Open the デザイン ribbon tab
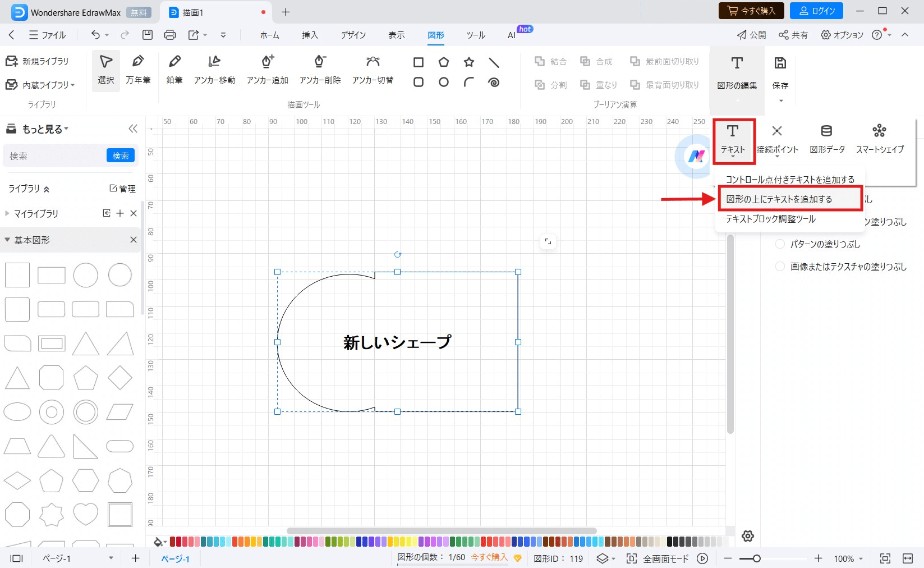Image resolution: width=924 pixels, height=568 pixels. point(353,35)
